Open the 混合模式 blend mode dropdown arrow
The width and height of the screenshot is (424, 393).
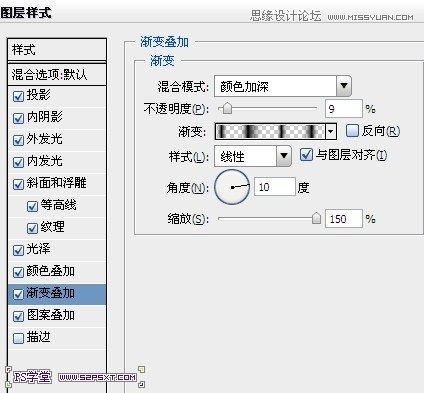pyautogui.click(x=344, y=87)
